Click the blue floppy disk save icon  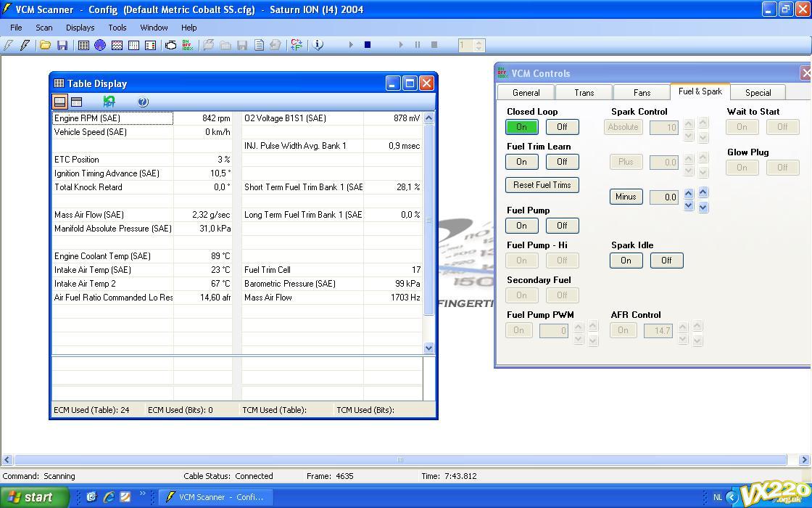click(62, 45)
